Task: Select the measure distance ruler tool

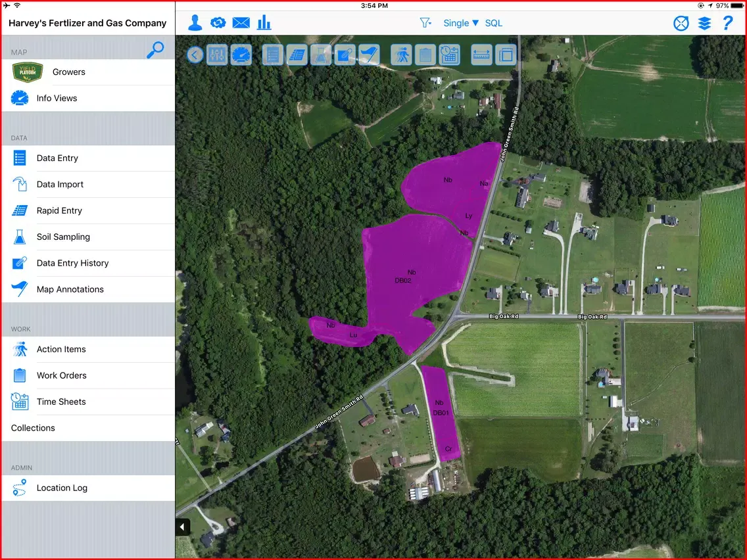Action: click(x=481, y=55)
